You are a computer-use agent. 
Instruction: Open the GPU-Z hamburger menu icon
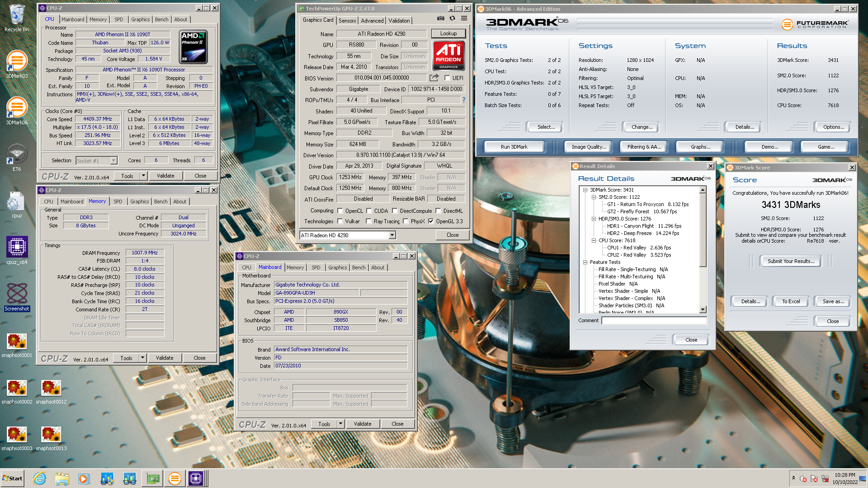[x=464, y=19]
